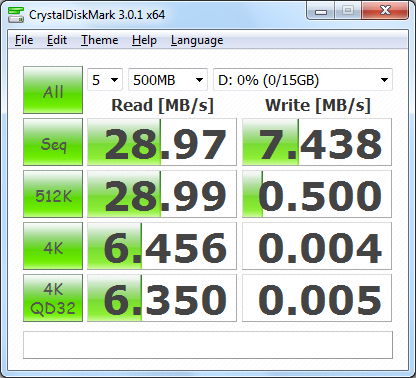Viewport: 416px width, 378px height.
Task: Open the Edit menu
Action: point(57,40)
